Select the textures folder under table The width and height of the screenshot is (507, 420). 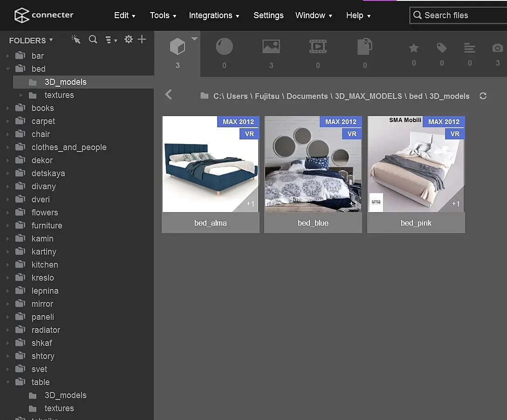point(59,408)
